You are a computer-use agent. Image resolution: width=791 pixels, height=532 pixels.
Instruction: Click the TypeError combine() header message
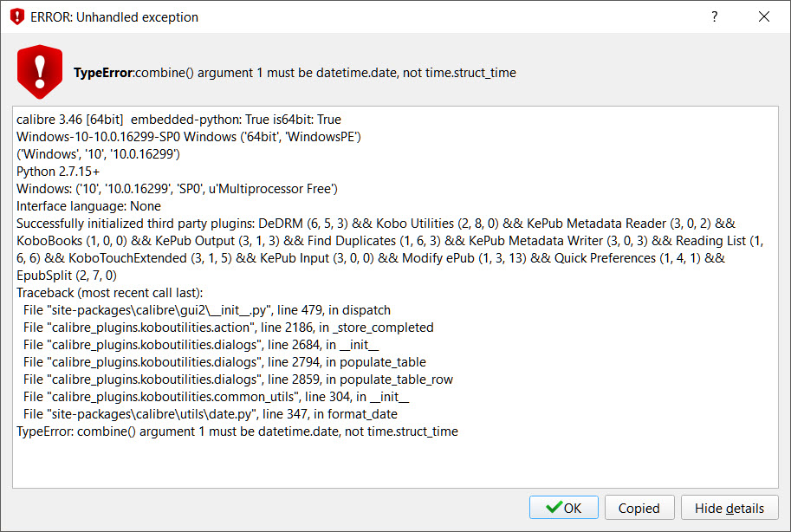tap(295, 73)
